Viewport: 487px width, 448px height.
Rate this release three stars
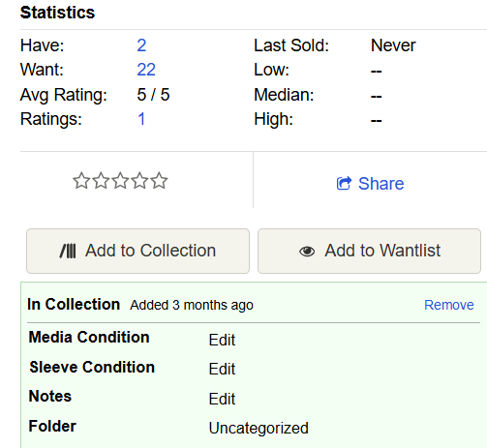coord(120,181)
